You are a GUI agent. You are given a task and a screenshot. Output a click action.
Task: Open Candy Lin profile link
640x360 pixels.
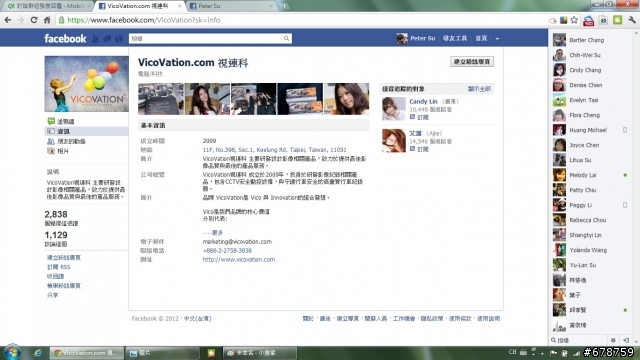423,101
